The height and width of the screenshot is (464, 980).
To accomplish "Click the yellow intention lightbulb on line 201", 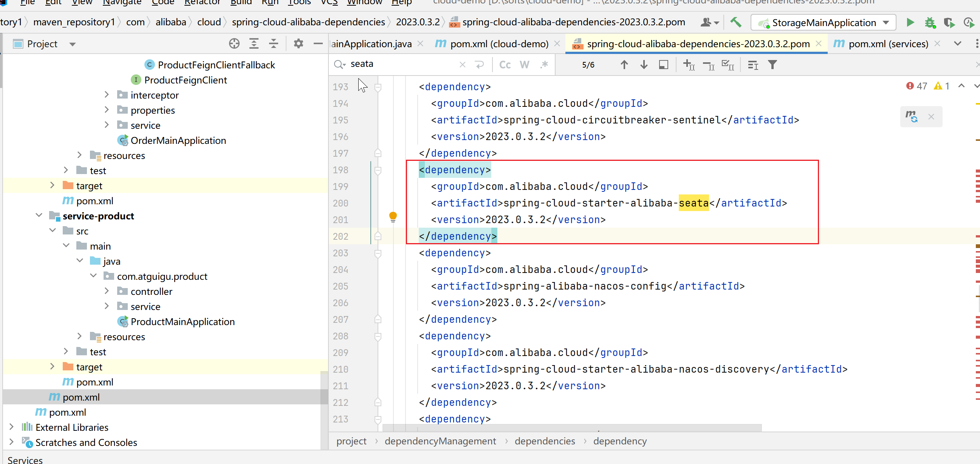I will pyautogui.click(x=393, y=217).
